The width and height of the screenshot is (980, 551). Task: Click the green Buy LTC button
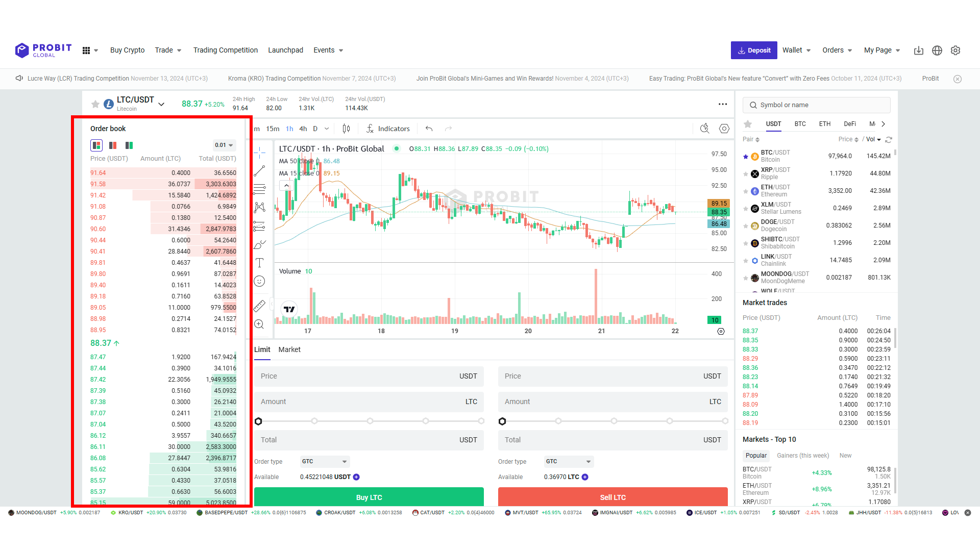point(369,496)
